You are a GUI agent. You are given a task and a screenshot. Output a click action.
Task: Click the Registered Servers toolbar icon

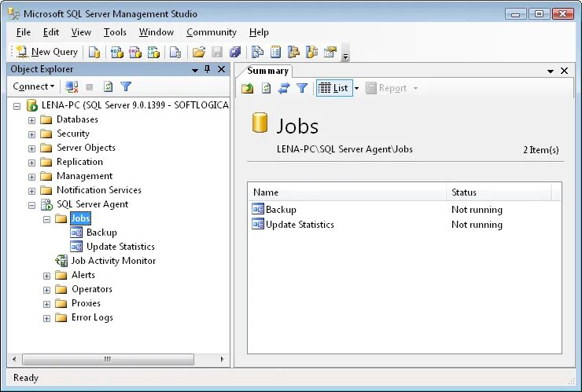(257, 52)
